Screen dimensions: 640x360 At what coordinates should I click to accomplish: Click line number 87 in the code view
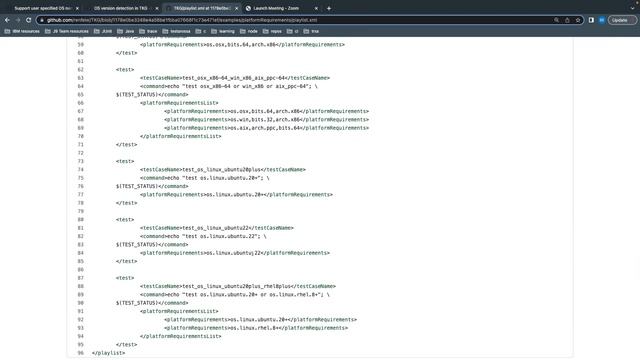pyautogui.click(x=80, y=278)
